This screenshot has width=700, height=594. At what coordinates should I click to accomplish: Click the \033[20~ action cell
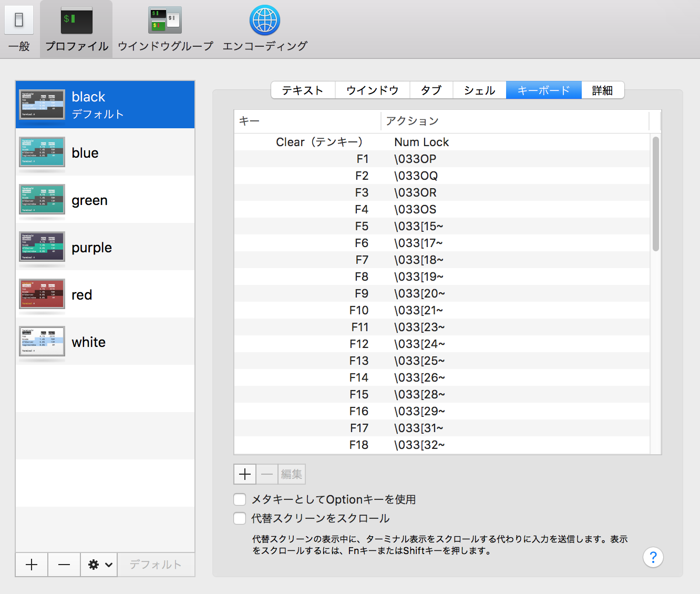pyautogui.click(x=419, y=293)
